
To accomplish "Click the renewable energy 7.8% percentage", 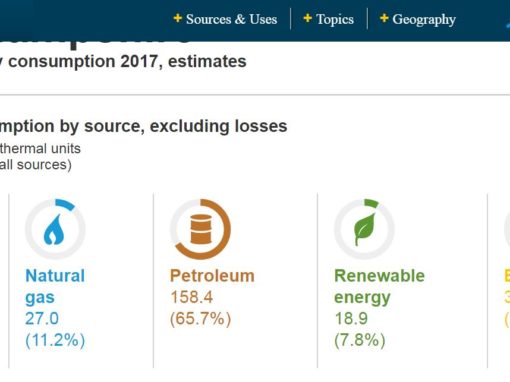I will coord(360,340).
